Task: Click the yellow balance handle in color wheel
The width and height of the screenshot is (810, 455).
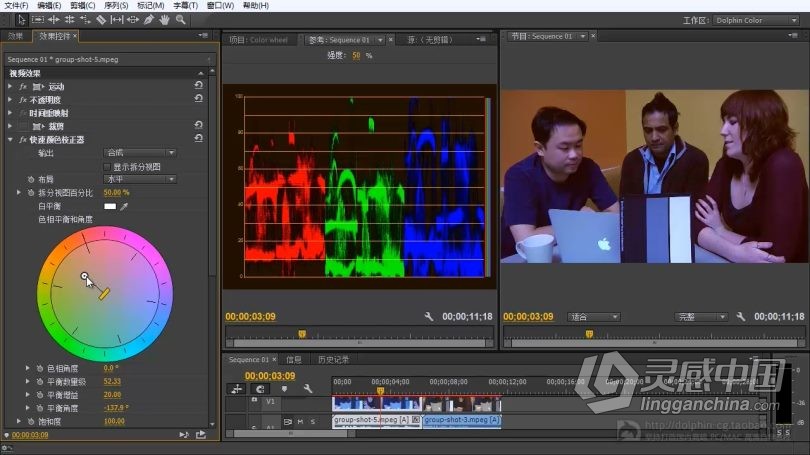Action: click(104, 294)
